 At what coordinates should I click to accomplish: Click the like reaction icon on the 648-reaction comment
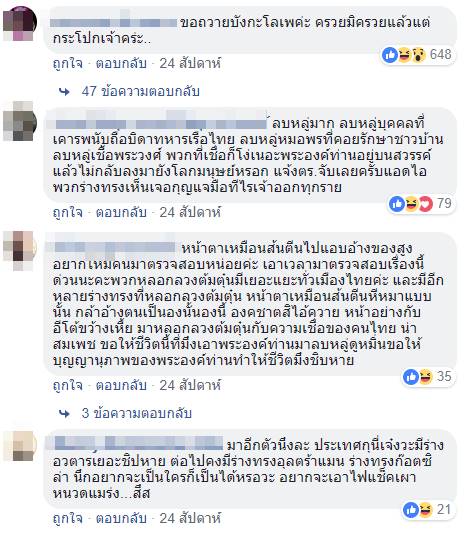390,55
